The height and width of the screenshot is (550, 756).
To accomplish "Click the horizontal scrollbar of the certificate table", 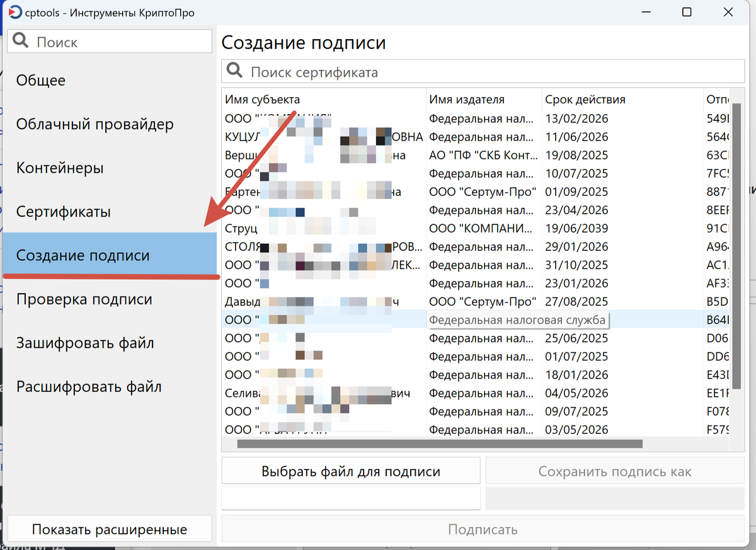I will (440, 444).
